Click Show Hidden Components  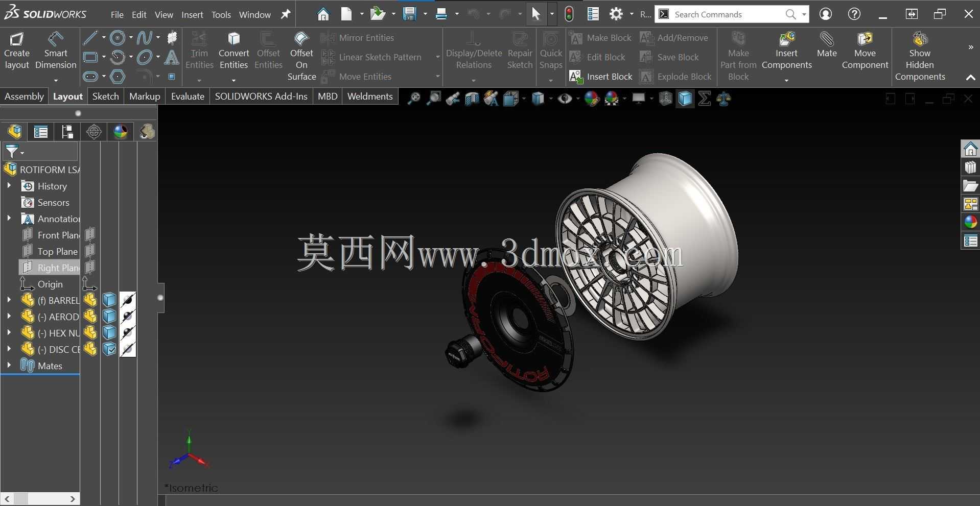click(x=920, y=56)
